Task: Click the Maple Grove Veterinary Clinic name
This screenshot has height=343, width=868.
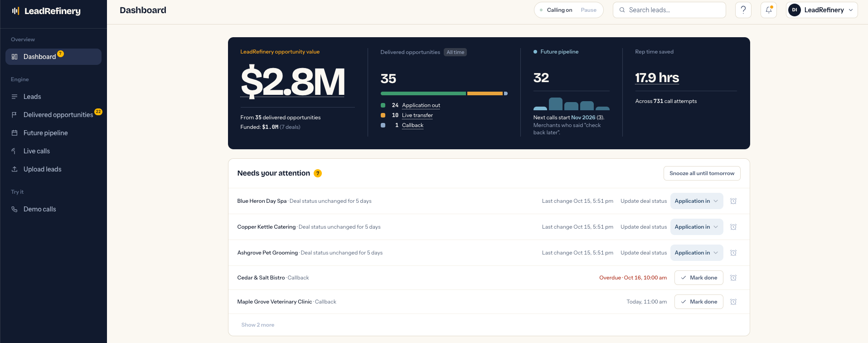Action: click(x=275, y=302)
